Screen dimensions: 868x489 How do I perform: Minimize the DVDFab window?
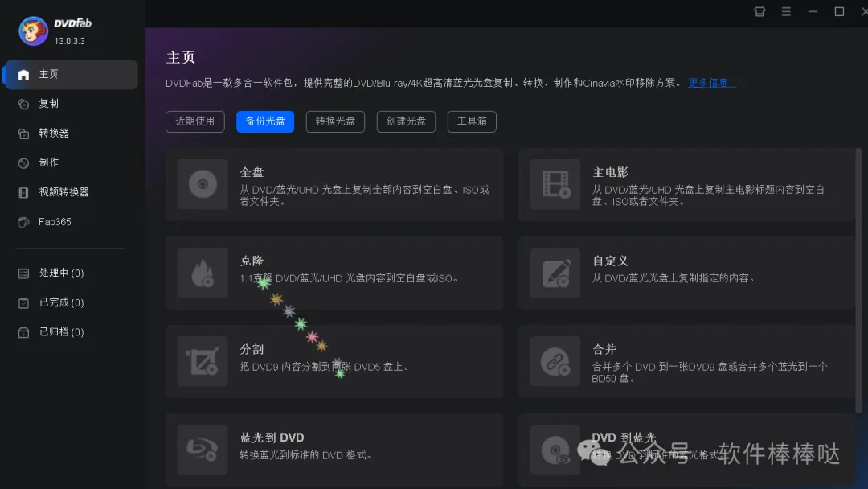pyautogui.click(x=813, y=11)
